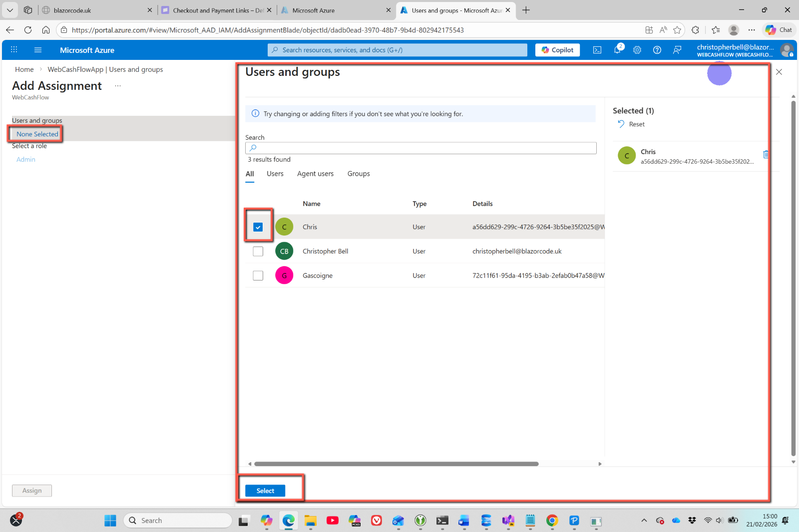Click the Copilot button in header
This screenshot has width=799, height=532.
tap(557, 50)
